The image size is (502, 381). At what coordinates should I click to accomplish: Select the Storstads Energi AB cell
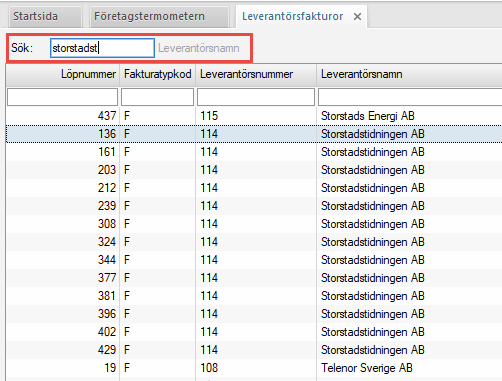tap(409, 116)
